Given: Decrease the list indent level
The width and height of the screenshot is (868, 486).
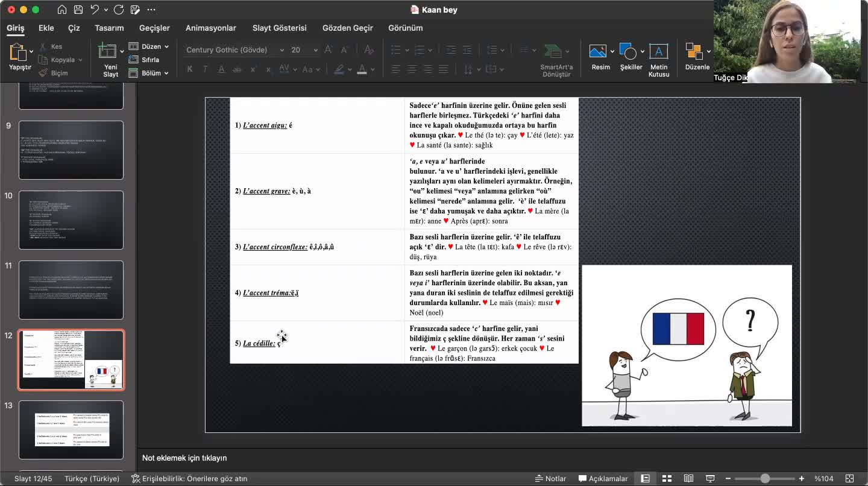Looking at the screenshot, I should click(451, 50).
